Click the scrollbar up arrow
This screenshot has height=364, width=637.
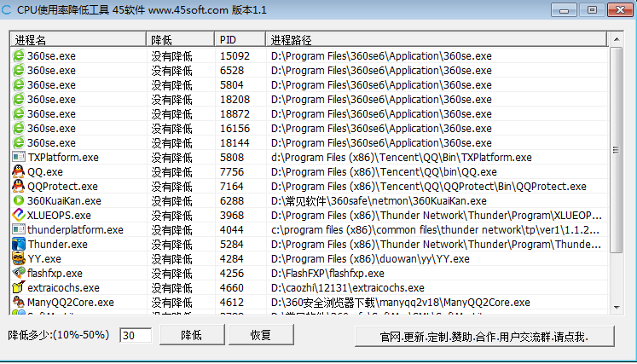(x=617, y=39)
